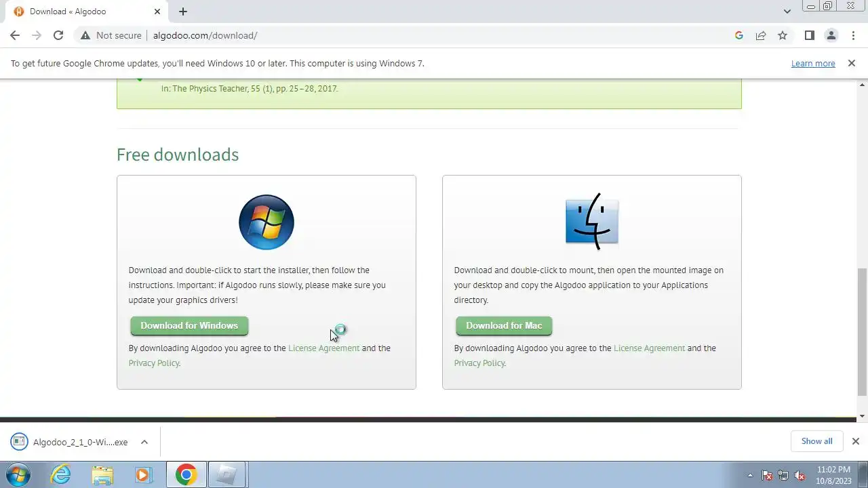
Task: Open the Google icon in address bar
Action: pyautogui.click(x=739, y=35)
